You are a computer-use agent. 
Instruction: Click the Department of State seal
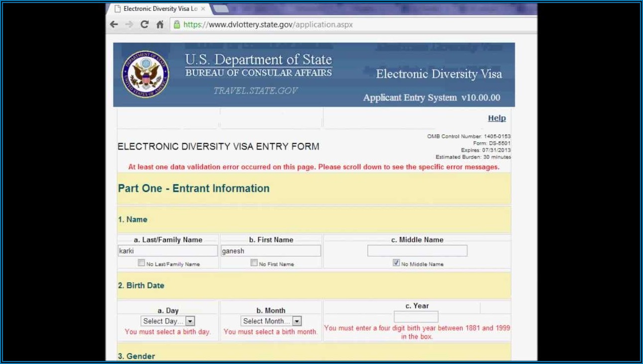coord(145,74)
